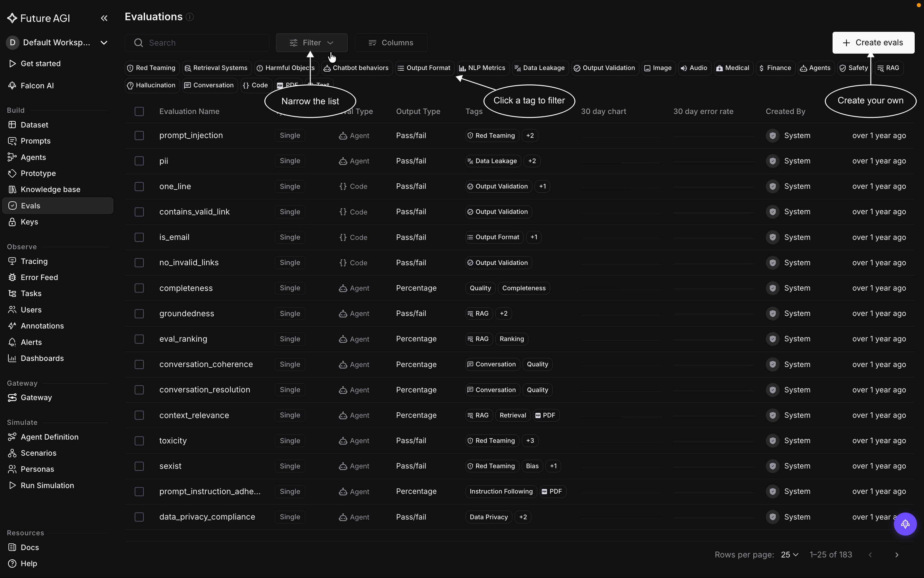Open the Docs resource link
Screen dimensions: 924x578
[x=30, y=547]
